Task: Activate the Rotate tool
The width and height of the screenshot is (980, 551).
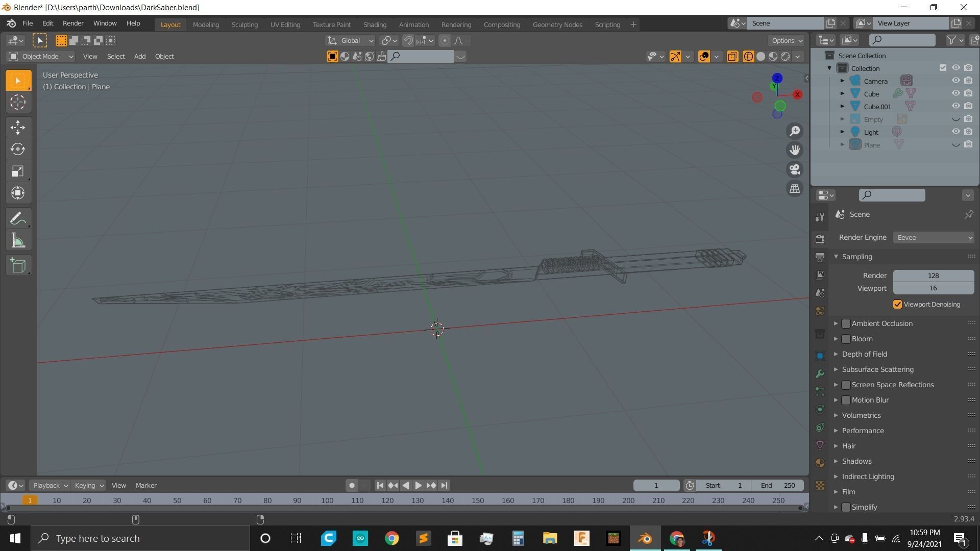Action: point(18,149)
